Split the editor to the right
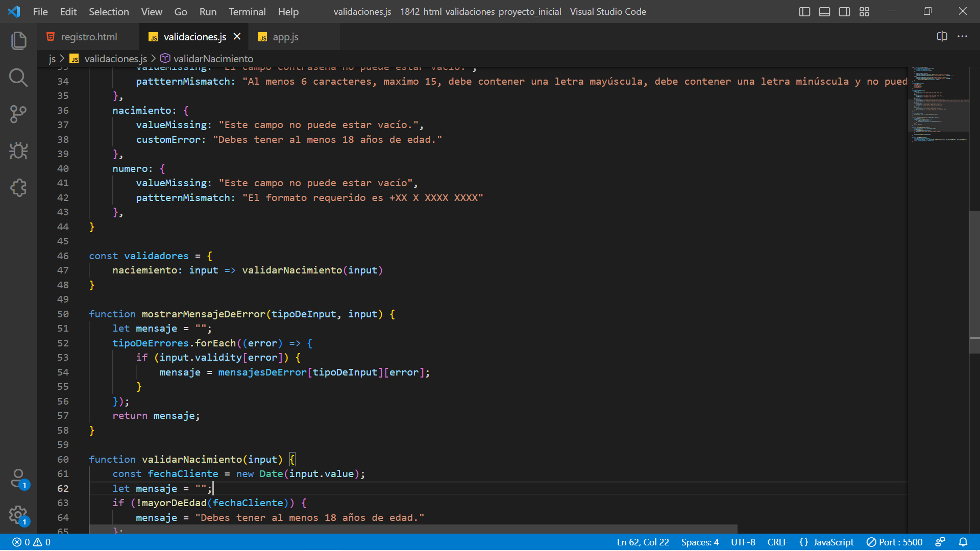The width and height of the screenshot is (980, 551). [942, 36]
